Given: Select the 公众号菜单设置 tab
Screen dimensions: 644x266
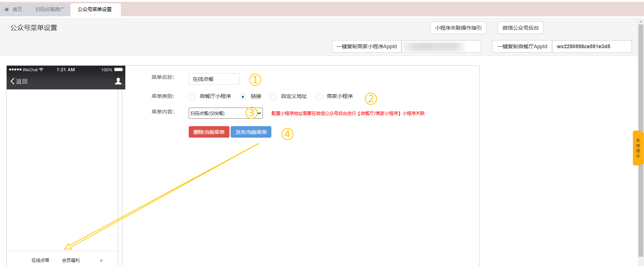Looking at the screenshot, I should tap(95, 9).
